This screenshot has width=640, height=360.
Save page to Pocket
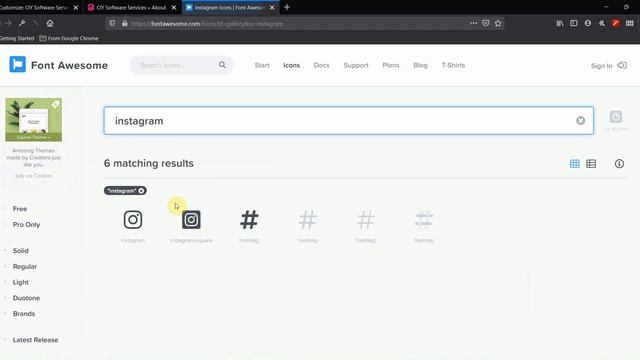[x=486, y=23]
